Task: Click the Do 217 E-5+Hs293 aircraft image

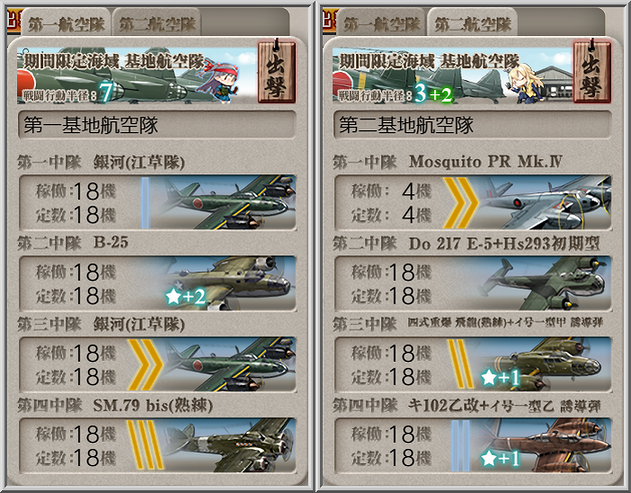Action: (545, 283)
